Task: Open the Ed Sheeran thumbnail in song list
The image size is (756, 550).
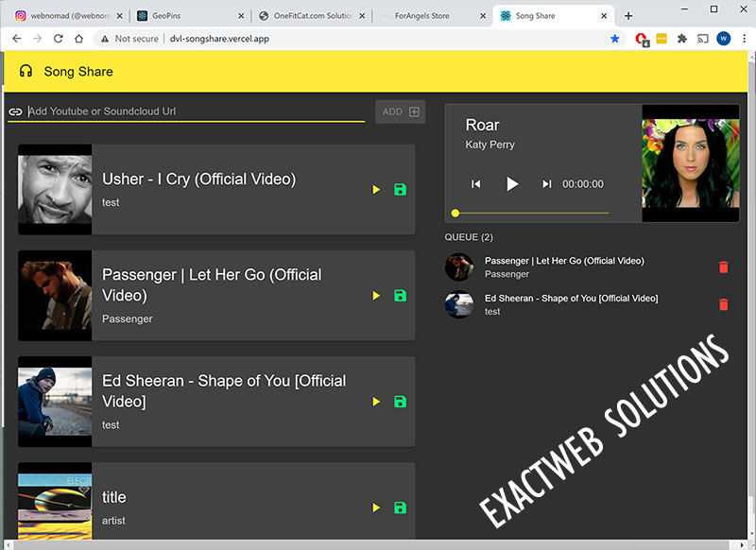Action: (55, 402)
